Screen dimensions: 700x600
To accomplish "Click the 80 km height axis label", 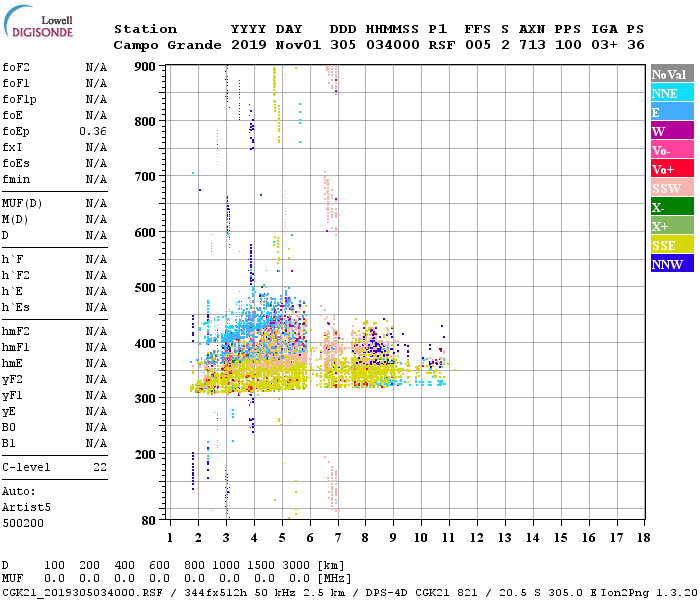I will (149, 520).
